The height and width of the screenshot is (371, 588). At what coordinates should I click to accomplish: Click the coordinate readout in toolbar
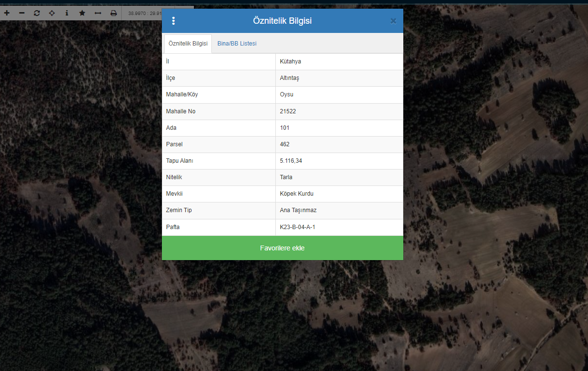coord(144,13)
